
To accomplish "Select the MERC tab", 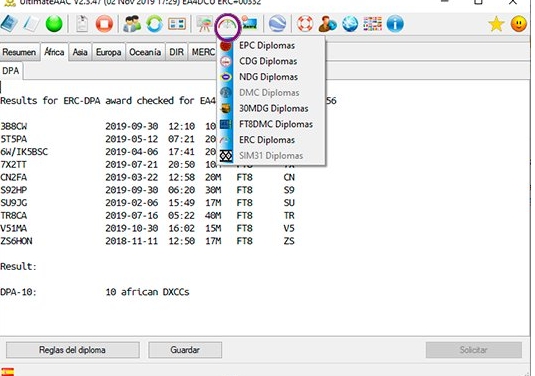I will point(203,52).
